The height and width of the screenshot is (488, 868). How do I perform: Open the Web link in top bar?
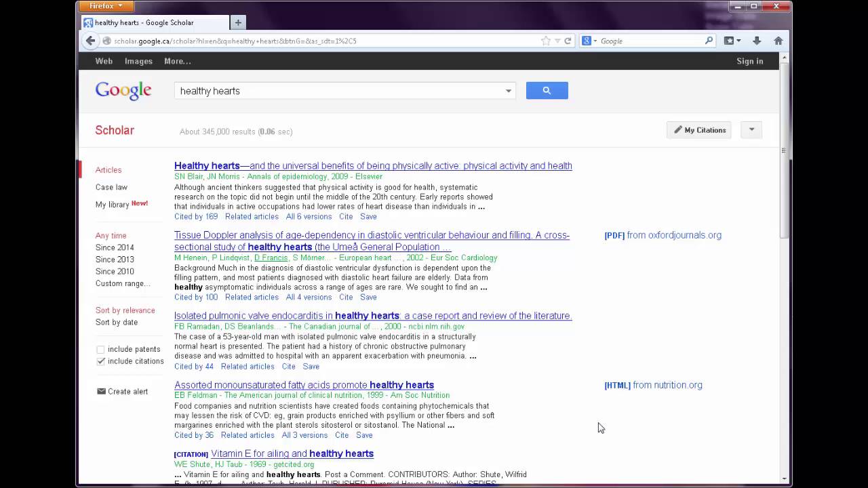104,61
